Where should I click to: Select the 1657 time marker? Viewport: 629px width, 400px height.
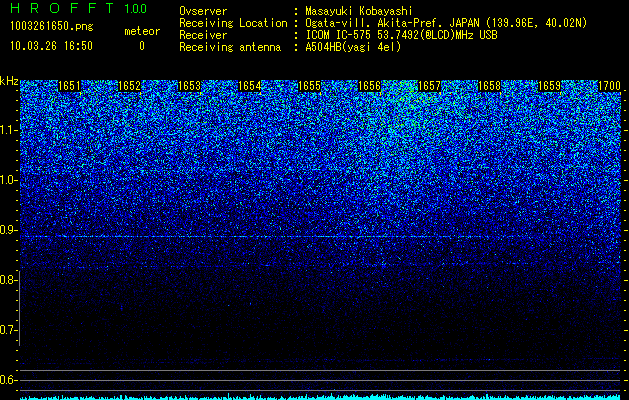(429, 86)
